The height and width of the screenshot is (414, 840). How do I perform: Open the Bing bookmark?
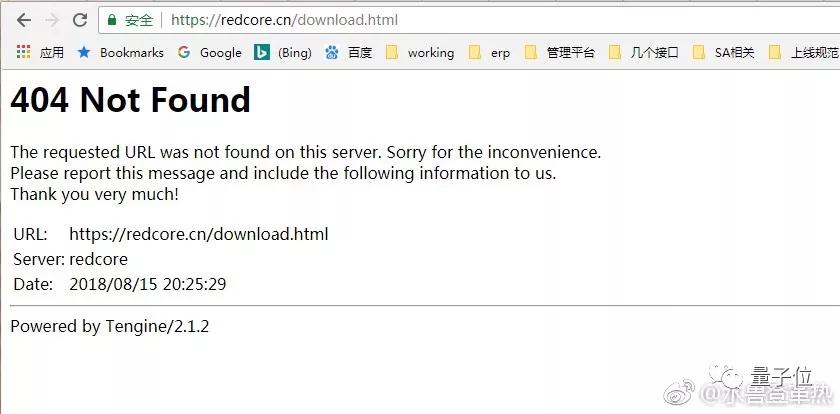coord(283,52)
